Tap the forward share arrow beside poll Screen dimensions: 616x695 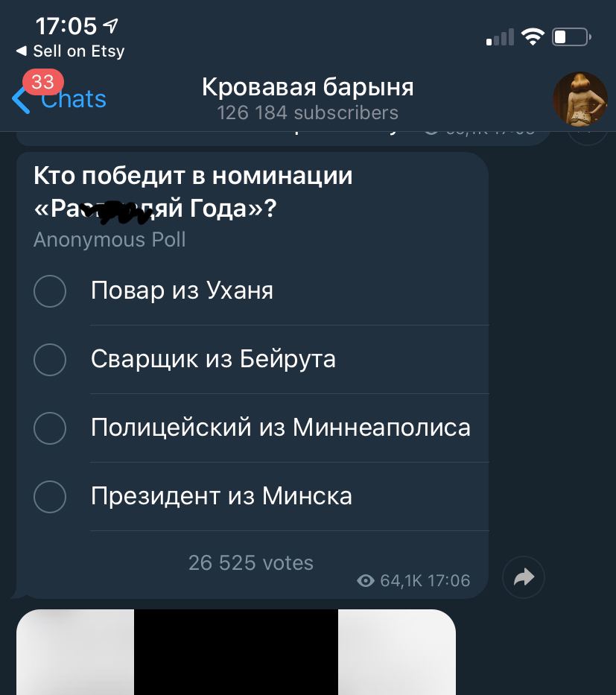[x=524, y=577]
